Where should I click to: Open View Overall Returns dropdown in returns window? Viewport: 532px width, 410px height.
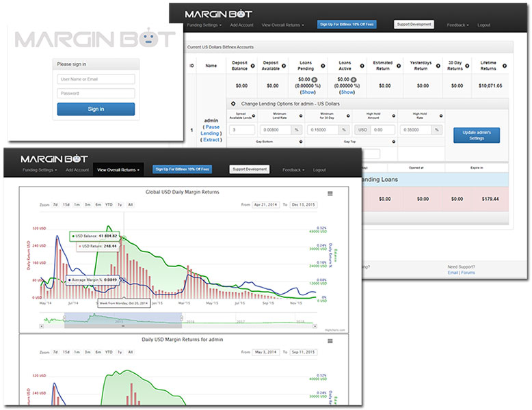pos(118,170)
